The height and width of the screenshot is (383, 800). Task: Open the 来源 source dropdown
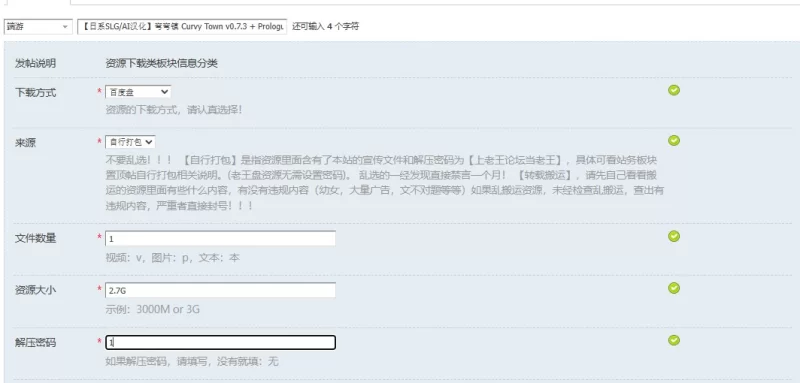(x=130, y=142)
